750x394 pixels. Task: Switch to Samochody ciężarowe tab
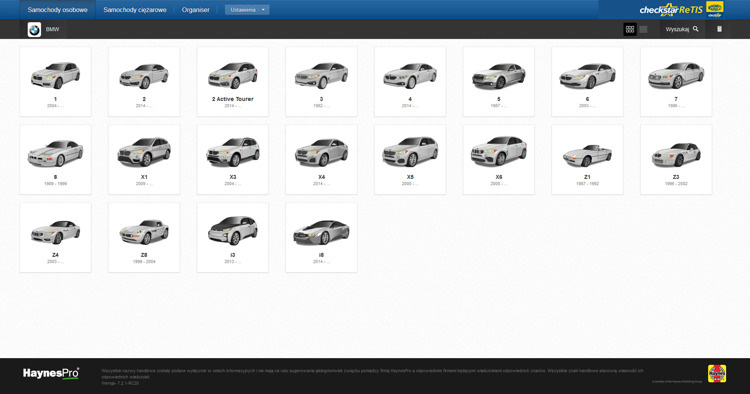[135, 10]
